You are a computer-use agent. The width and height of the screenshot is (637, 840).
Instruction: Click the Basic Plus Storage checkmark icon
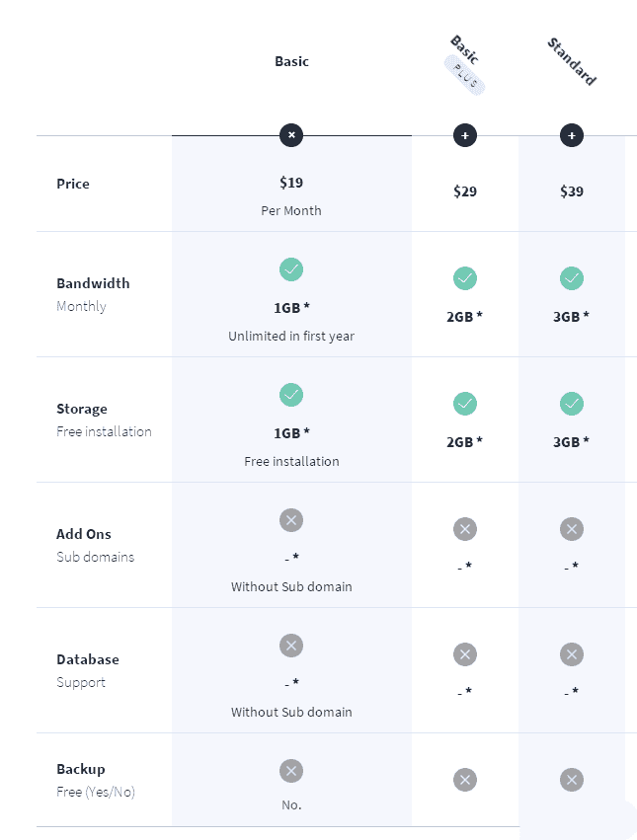(465, 404)
